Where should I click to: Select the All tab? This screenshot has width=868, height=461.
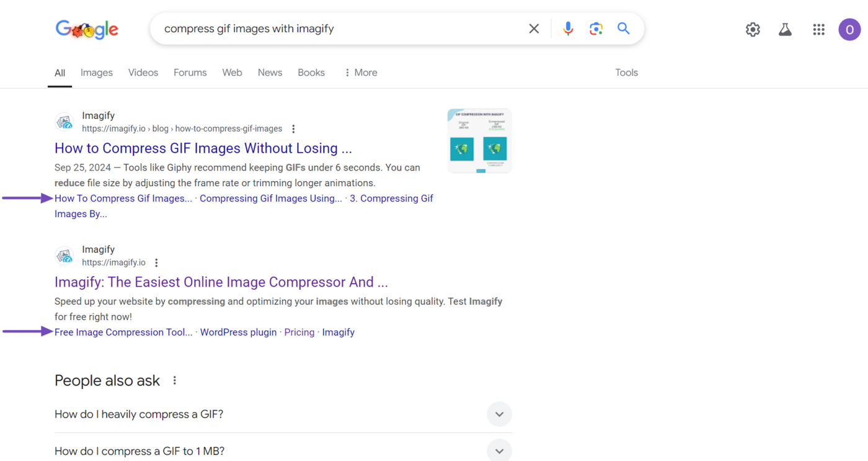click(60, 73)
